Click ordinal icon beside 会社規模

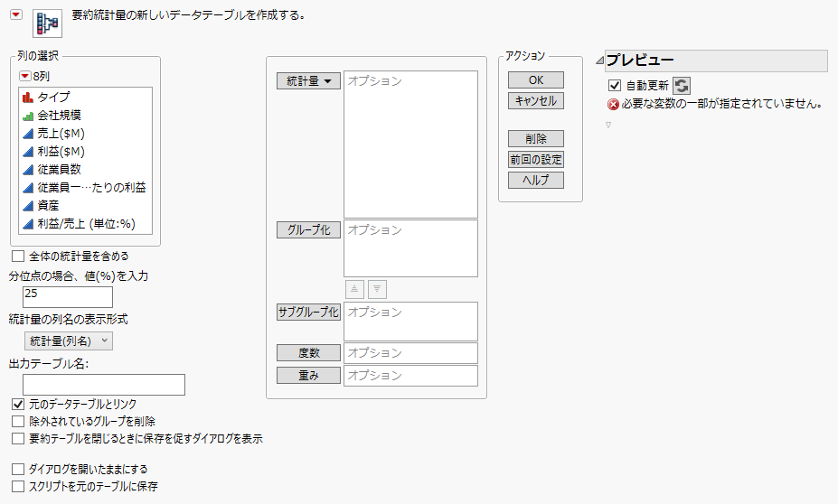tap(28, 116)
